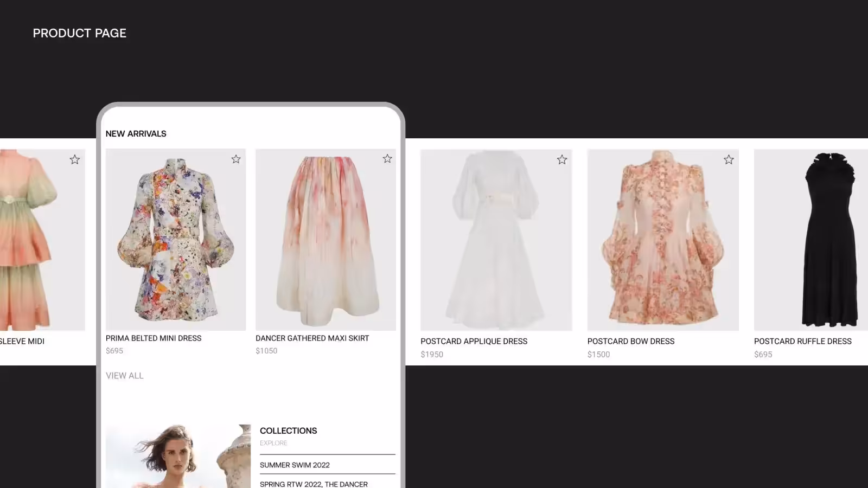The height and width of the screenshot is (488, 868).
Task: Favorite the Dancer Gathered Maxi Skirt star
Action: click(x=387, y=159)
